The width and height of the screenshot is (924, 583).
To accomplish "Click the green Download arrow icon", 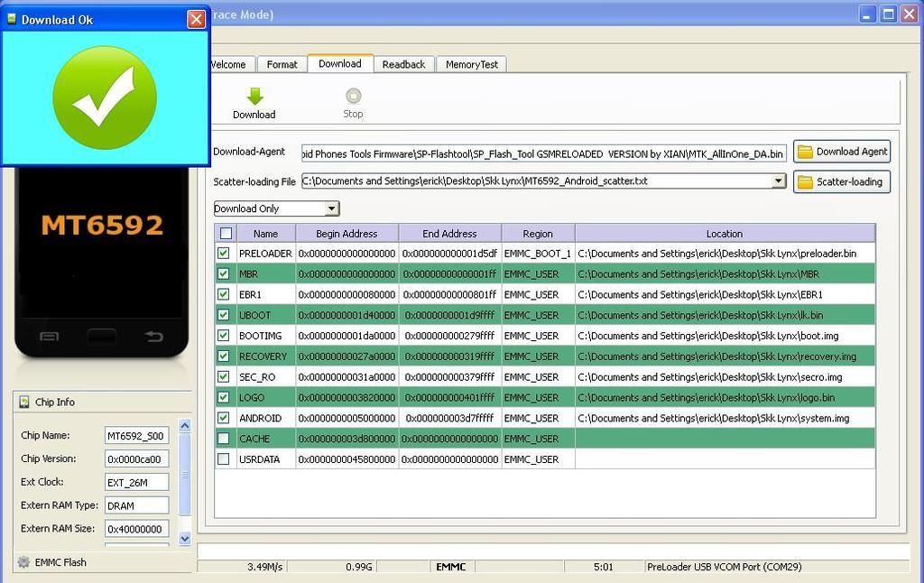I will tap(254, 96).
